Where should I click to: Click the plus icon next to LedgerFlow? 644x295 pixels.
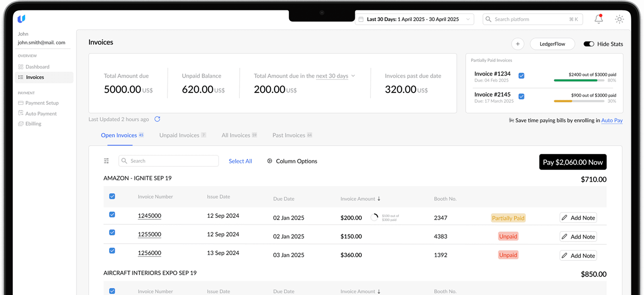click(x=517, y=44)
